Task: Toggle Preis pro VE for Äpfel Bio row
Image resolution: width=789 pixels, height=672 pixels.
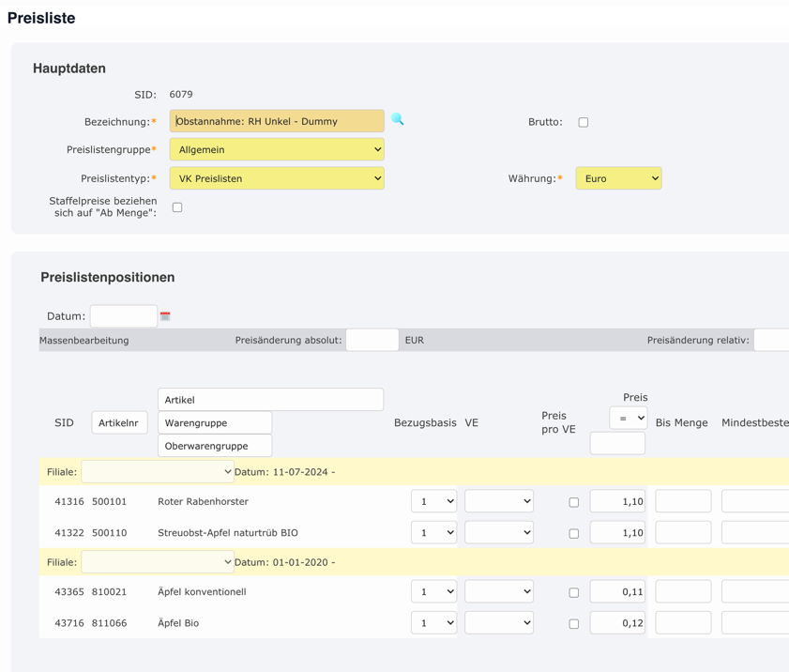Action: (x=573, y=622)
